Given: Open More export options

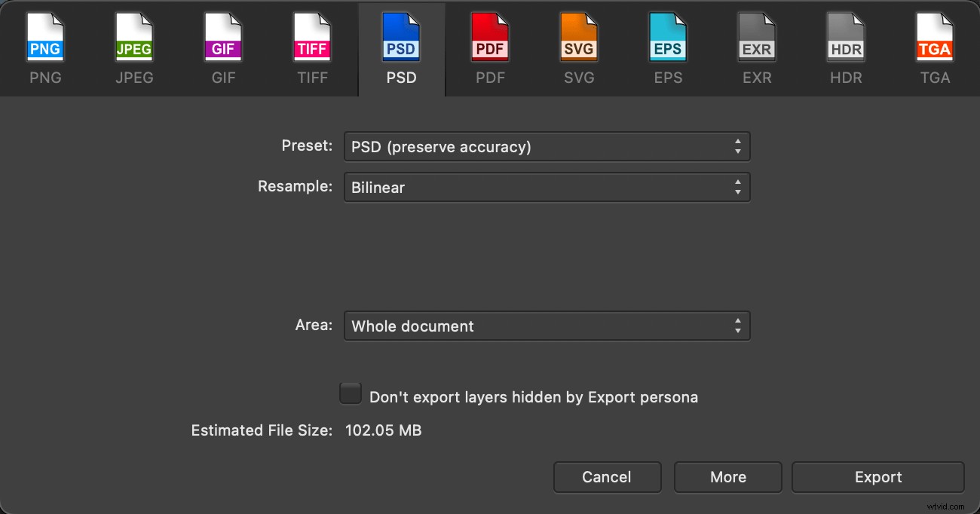Looking at the screenshot, I should 727,477.
